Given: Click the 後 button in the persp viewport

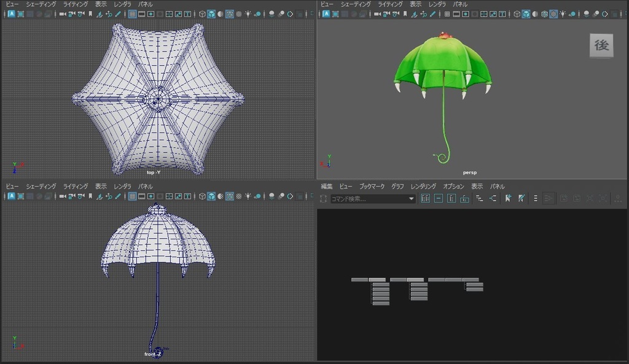Looking at the screenshot, I should (601, 45).
